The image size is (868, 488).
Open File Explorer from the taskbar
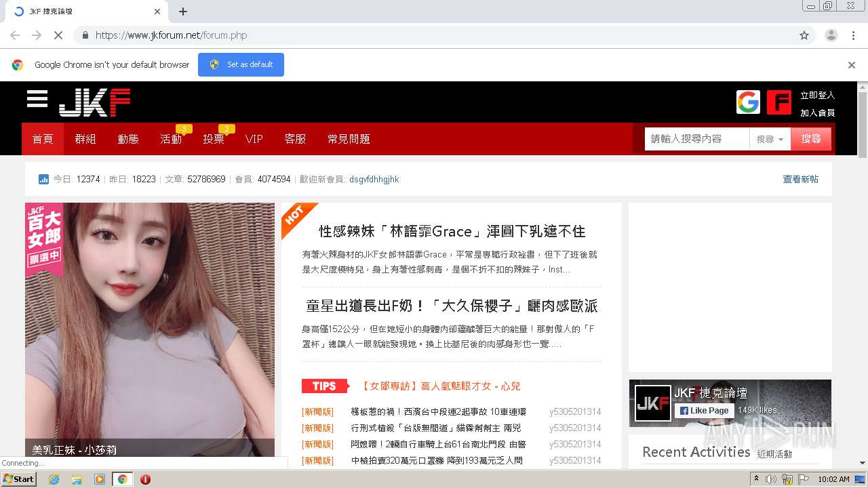77,479
